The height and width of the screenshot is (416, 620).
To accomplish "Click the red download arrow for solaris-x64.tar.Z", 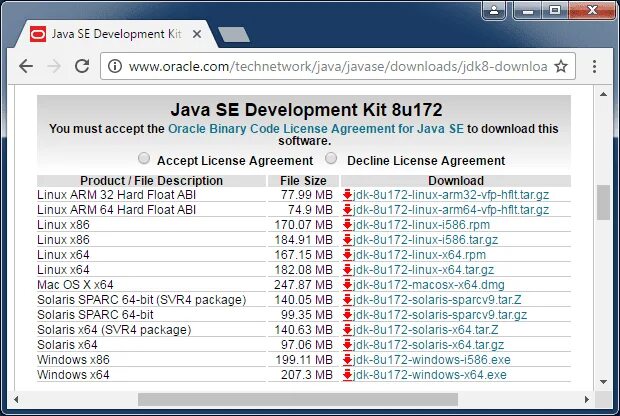I will pyautogui.click(x=347, y=330).
